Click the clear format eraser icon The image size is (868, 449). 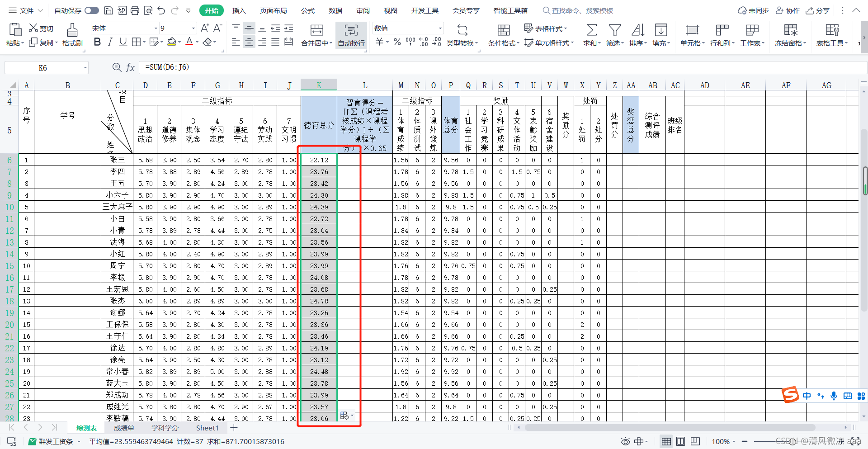coord(207,42)
